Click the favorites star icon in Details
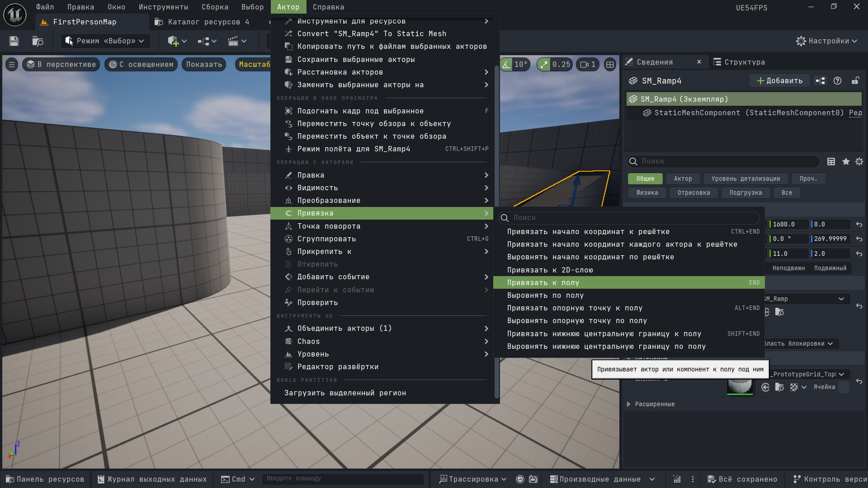The width and height of the screenshot is (868, 488). pyautogui.click(x=846, y=161)
